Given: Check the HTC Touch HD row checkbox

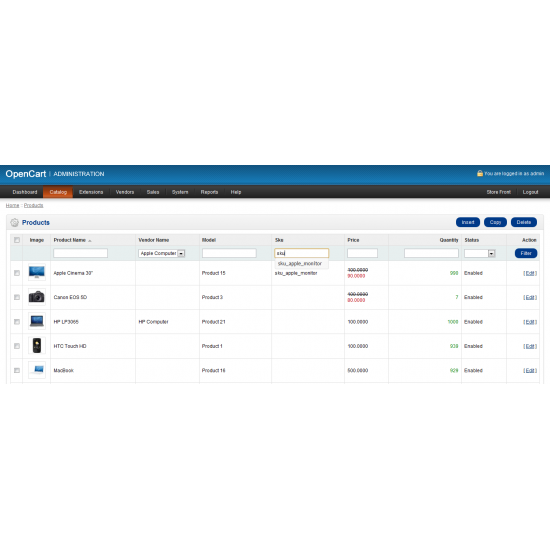Looking at the screenshot, I should click(16, 346).
